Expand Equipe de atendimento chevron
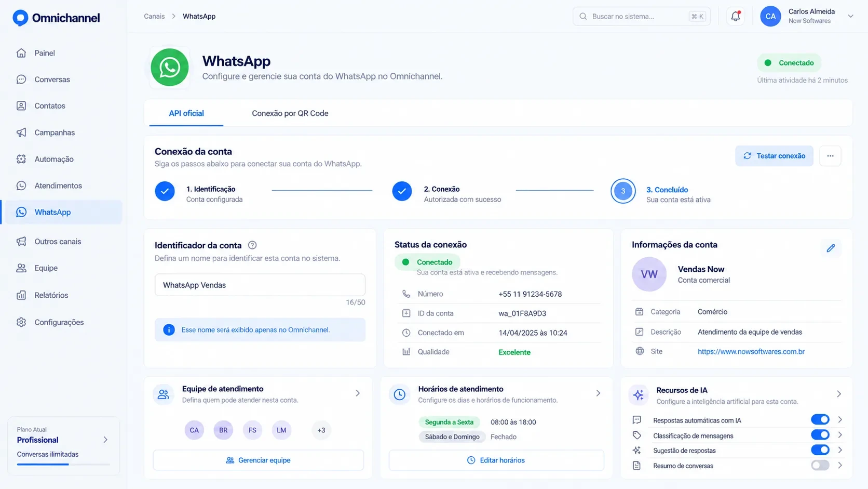Viewport: 868px width, 489px height. point(358,393)
